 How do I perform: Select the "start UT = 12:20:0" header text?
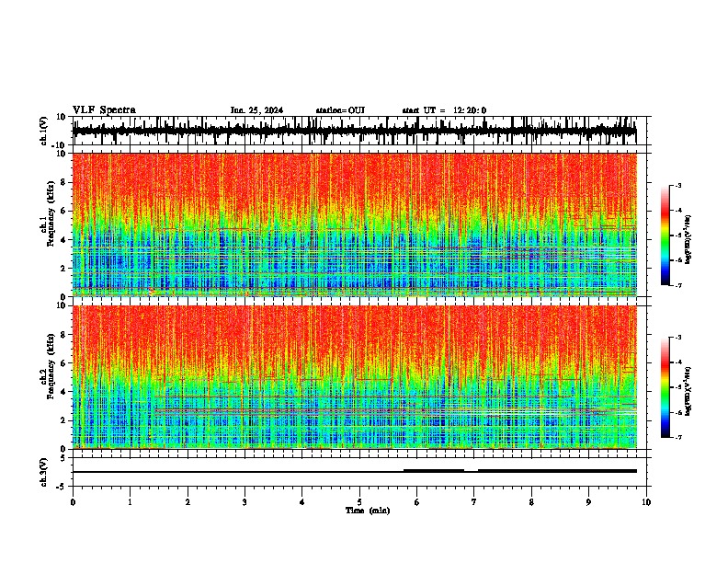444,110
